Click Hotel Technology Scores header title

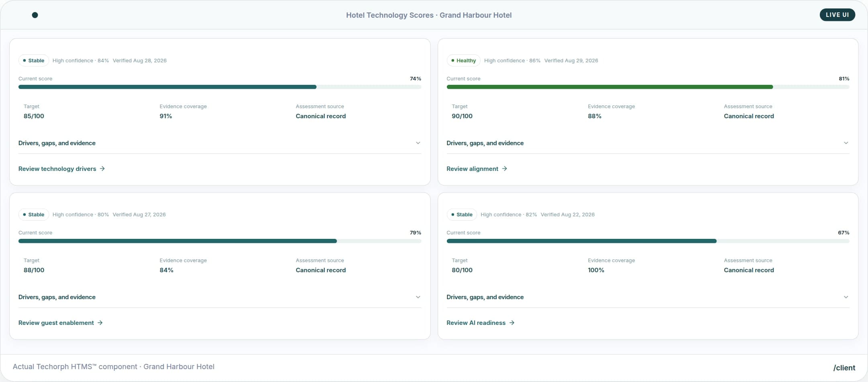click(429, 15)
